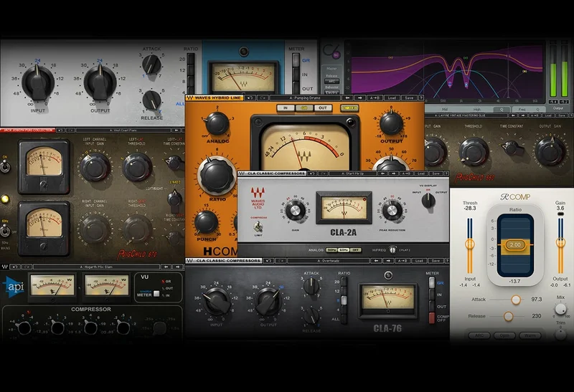Select previous preset in CLA-76 Overheads toolbar
This screenshot has width=574, height=392.
(375, 261)
